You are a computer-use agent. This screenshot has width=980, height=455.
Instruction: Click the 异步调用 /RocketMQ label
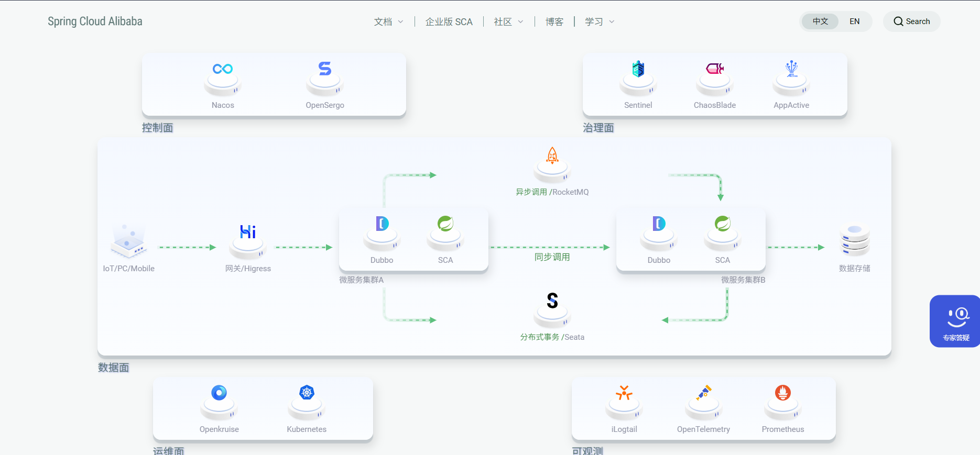coord(552,192)
